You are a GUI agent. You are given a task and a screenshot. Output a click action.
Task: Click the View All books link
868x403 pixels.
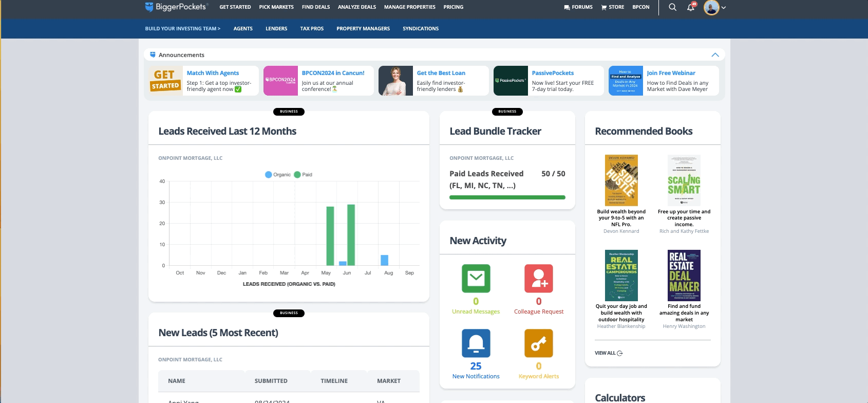(x=608, y=353)
